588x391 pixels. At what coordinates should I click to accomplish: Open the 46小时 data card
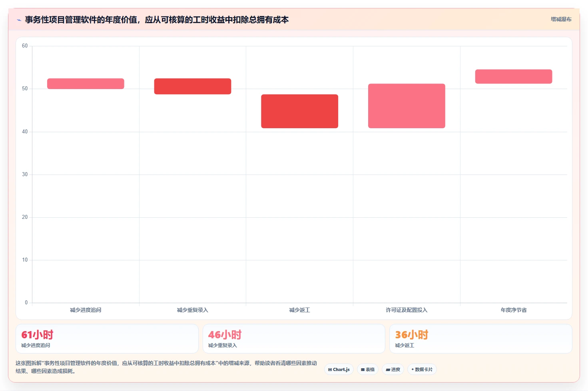click(x=294, y=339)
